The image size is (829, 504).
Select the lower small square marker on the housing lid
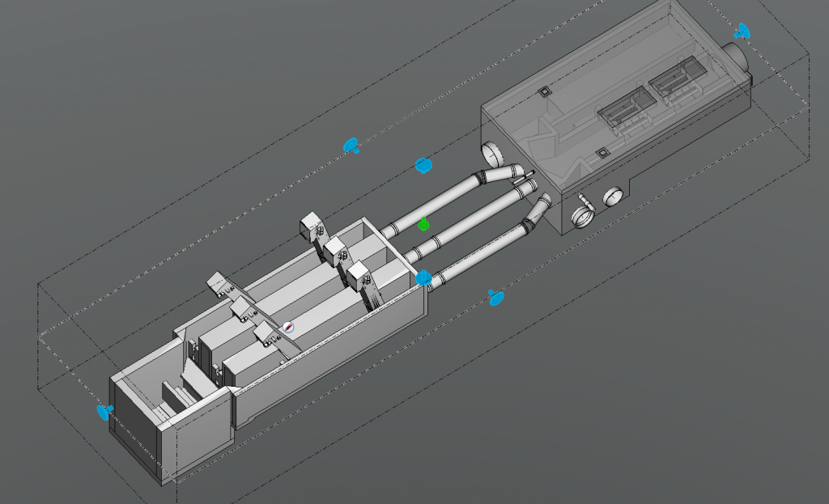[601, 152]
